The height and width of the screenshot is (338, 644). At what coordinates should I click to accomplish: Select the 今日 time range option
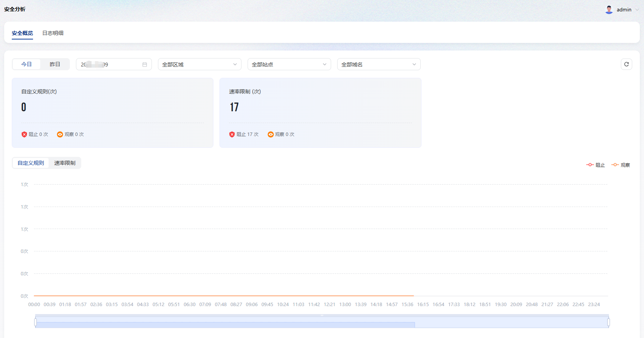[27, 64]
